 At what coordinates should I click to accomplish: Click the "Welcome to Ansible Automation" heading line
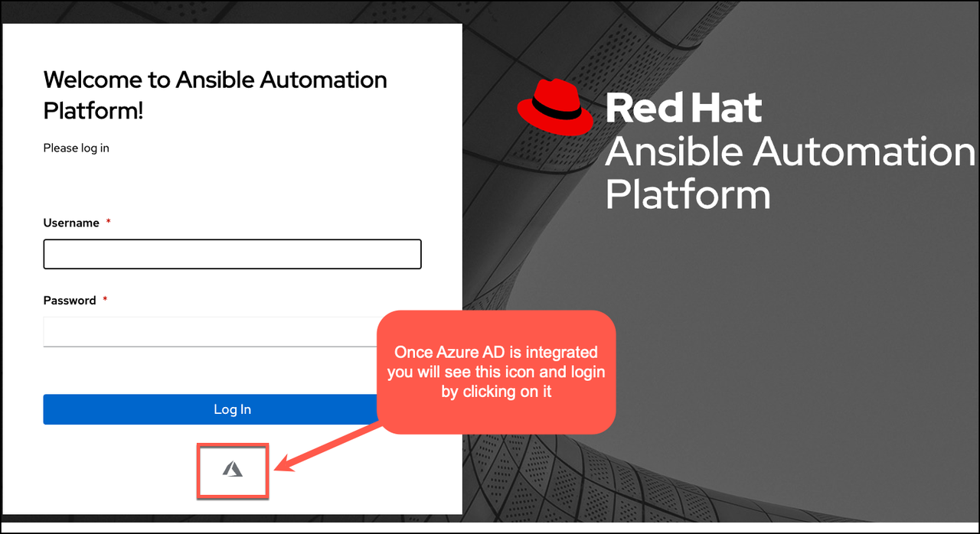pyautogui.click(x=215, y=80)
